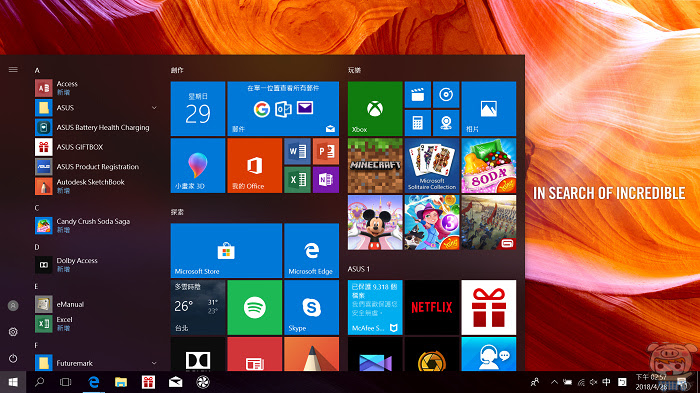Open the Netflix tile
The image size is (700, 393).
pyautogui.click(x=432, y=307)
